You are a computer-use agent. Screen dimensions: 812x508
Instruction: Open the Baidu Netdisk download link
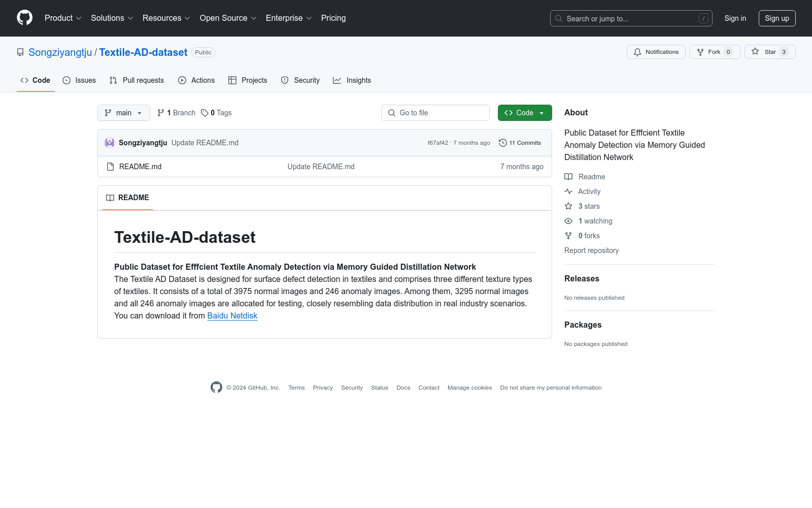232,315
